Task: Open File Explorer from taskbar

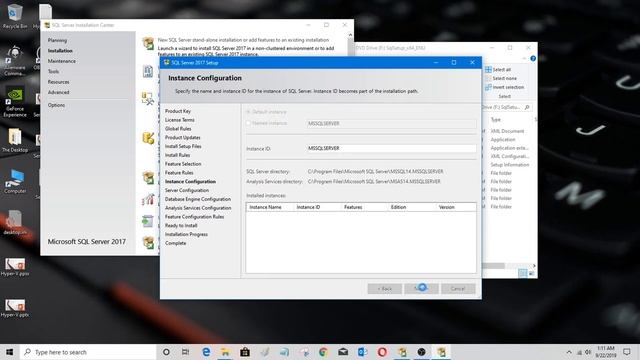Action: pos(225,352)
